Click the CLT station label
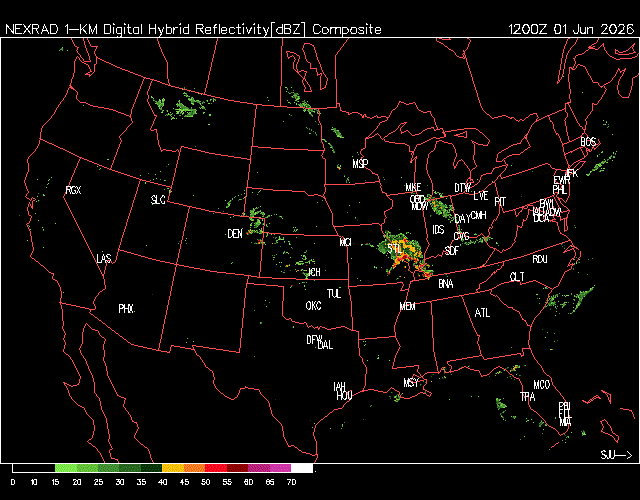 click(517, 277)
